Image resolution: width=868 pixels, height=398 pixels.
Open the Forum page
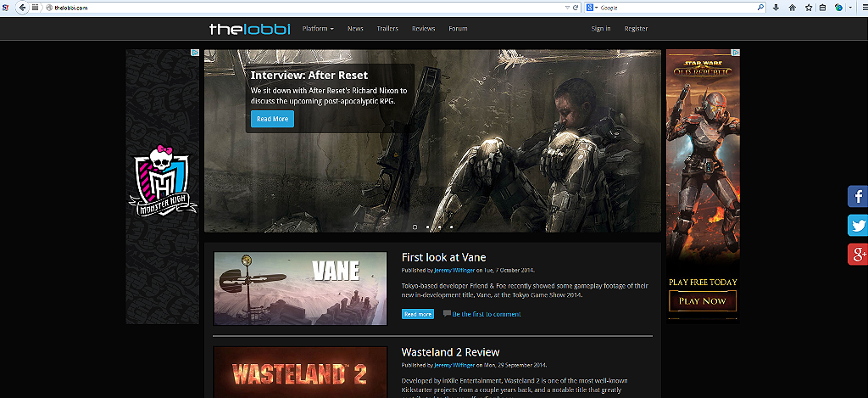pos(458,29)
